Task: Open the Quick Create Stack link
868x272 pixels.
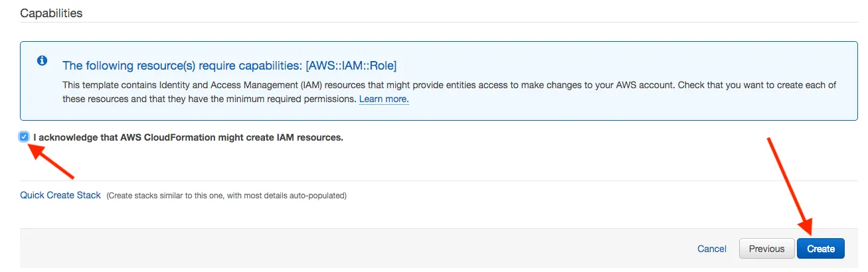Action: click(x=60, y=195)
